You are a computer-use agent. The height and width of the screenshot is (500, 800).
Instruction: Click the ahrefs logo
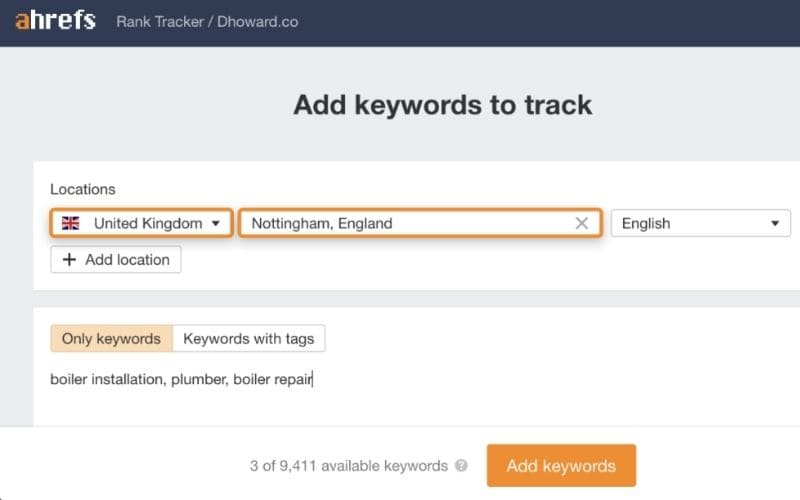pos(55,21)
